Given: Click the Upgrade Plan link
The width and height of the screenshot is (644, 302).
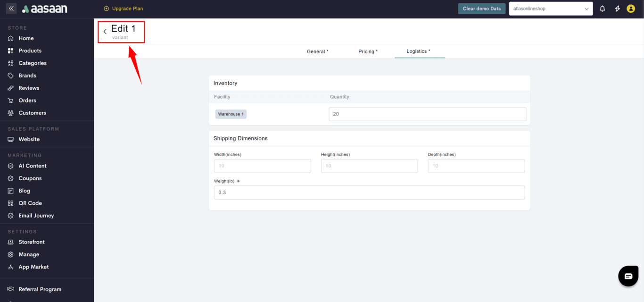Looking at the screenshot, I should click(124, 8).
